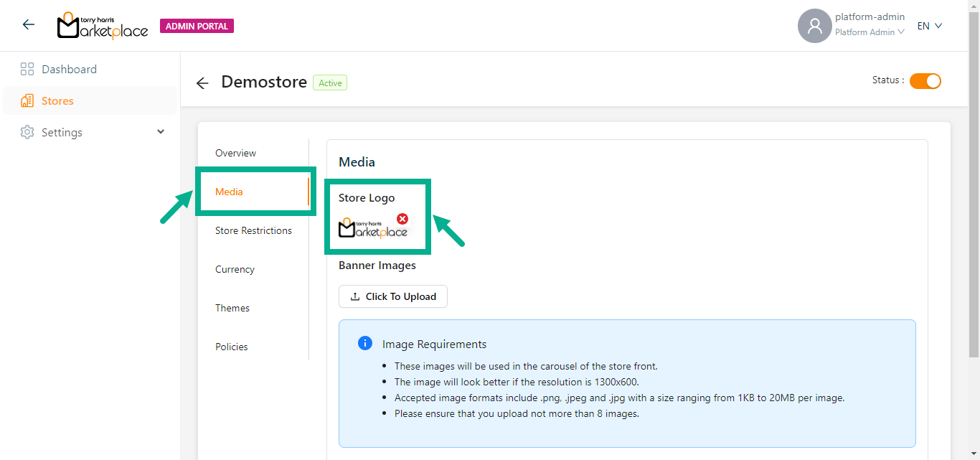Click the Dashboard grid icon in sidebar

coord(27,70)
